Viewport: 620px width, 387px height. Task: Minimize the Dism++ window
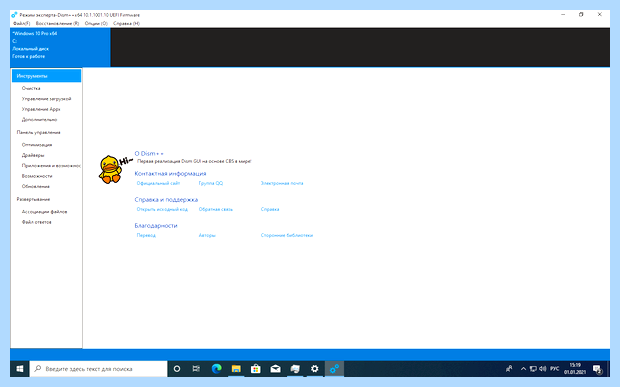(563, 15)
